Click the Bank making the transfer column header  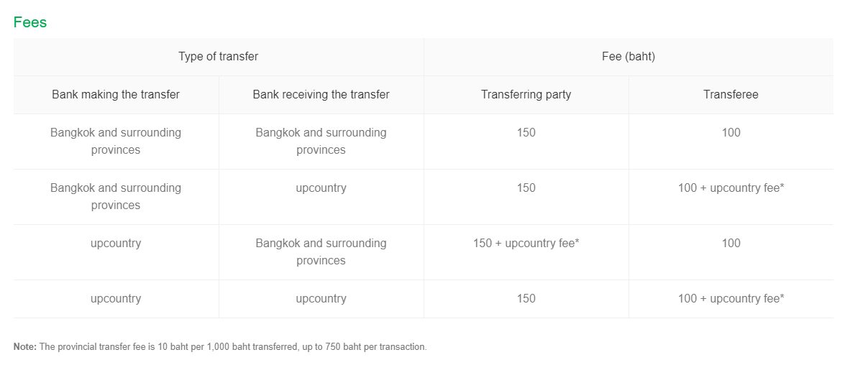tap(116, 95)
